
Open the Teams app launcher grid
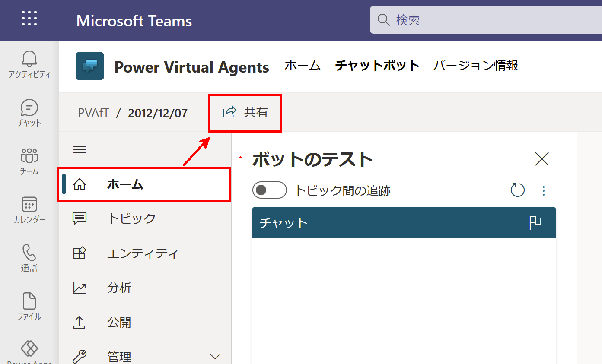pyautogui.click(x=29, y=18)
